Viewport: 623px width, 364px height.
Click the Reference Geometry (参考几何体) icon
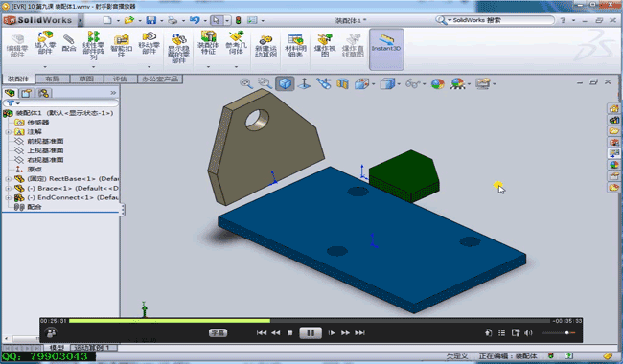[236, 43]
